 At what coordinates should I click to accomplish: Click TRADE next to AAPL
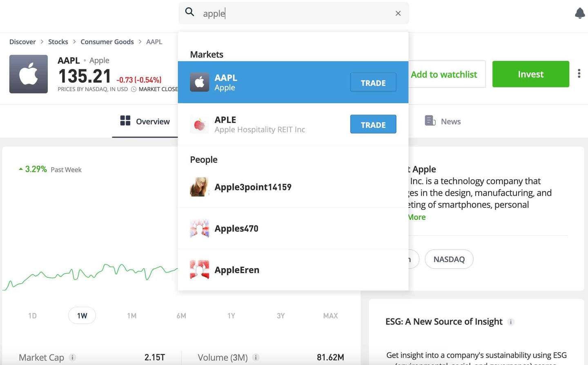click(x=373, y=82)
